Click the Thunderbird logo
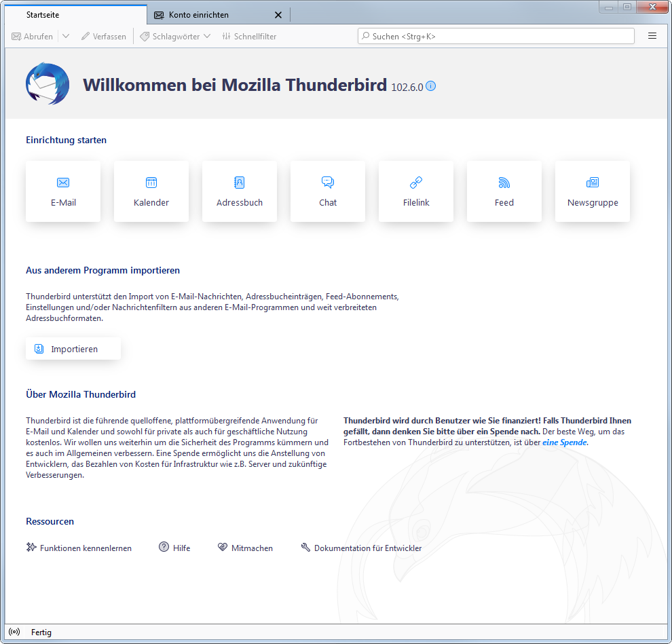 (x=47, y=84)
